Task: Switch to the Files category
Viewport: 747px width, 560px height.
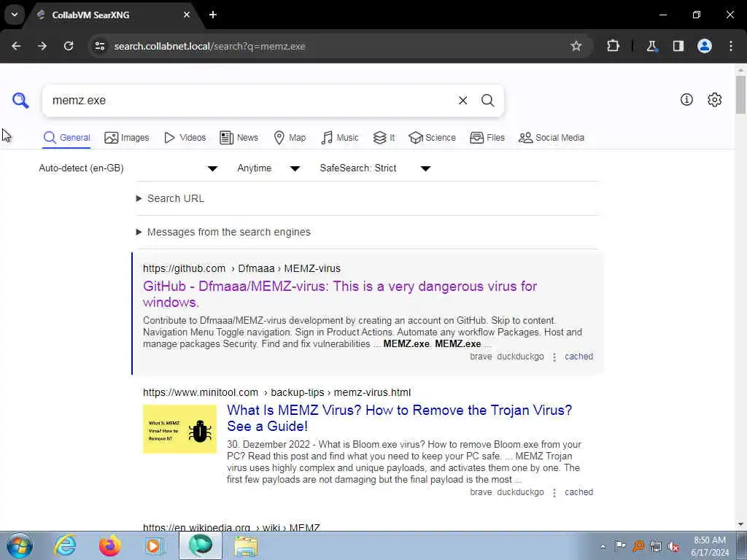Action: point(487,138)
